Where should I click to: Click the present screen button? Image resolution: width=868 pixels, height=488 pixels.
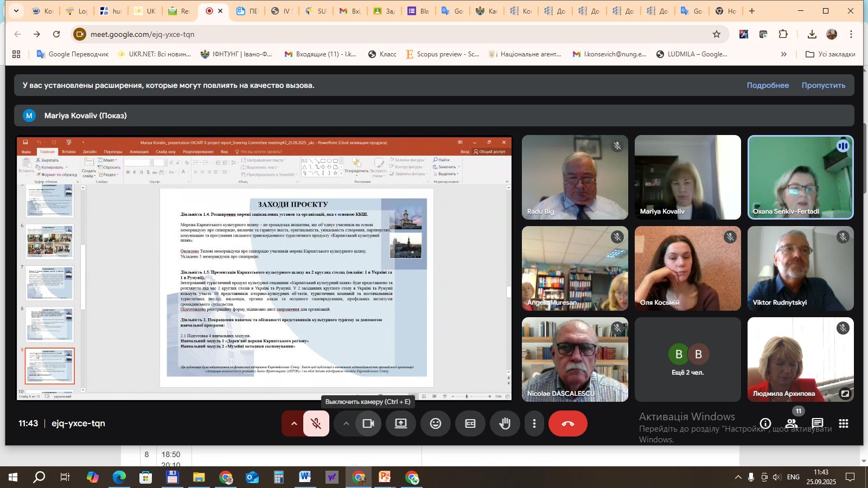pyautogui.click(x=401, y=424)
